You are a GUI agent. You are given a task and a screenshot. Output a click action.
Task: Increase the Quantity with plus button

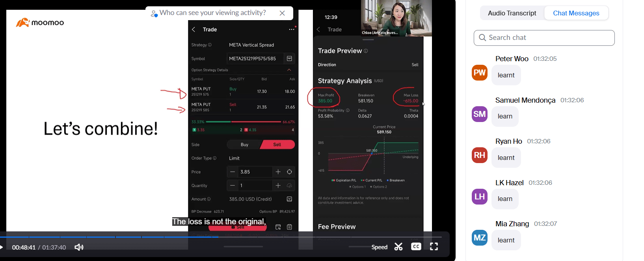278,186
